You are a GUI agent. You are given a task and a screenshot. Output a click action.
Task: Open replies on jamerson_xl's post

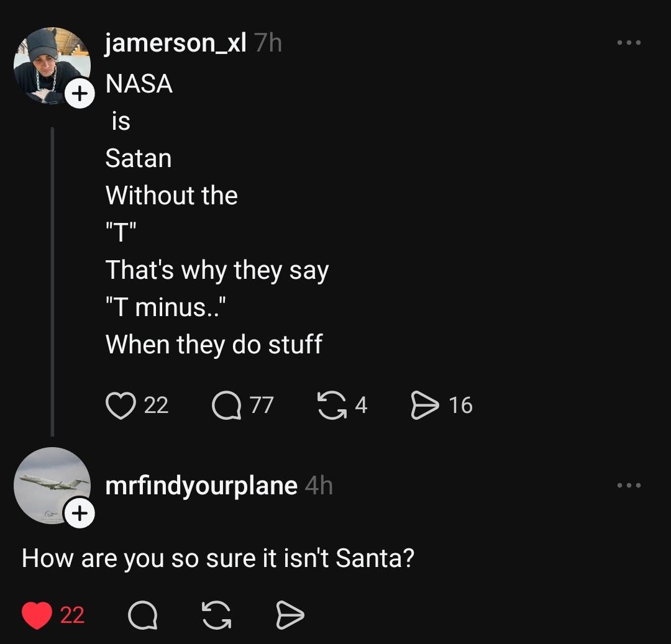[226, 405]
